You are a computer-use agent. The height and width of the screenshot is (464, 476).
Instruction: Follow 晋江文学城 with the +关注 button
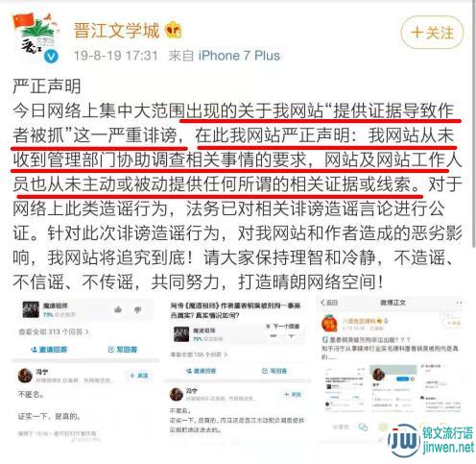pos(432,33)
